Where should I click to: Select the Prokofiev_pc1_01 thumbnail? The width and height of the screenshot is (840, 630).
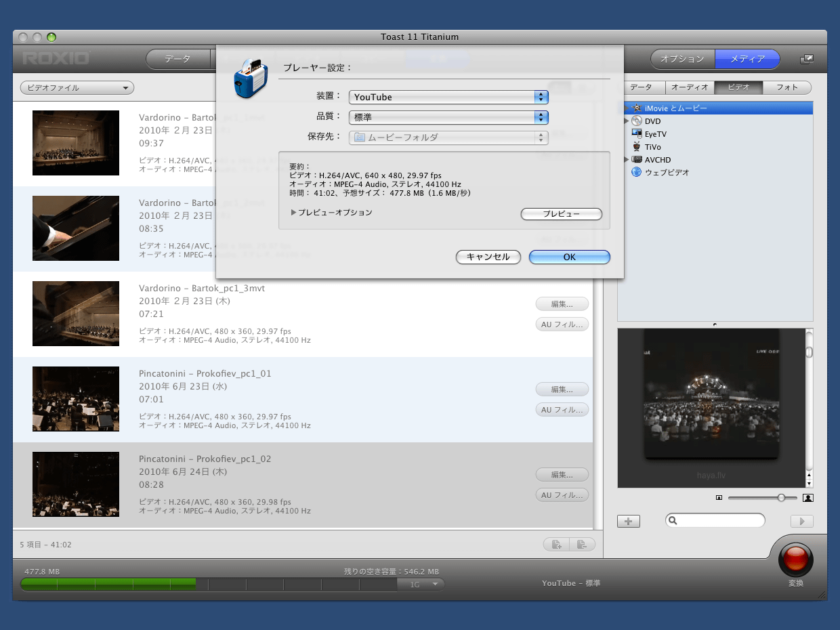(76, 399)
